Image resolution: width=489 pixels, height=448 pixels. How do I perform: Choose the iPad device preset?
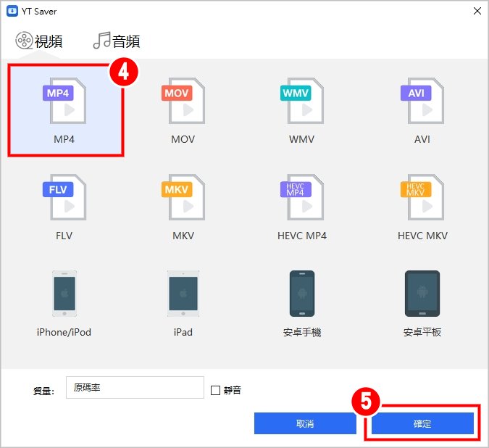click(x=183, y=294)
